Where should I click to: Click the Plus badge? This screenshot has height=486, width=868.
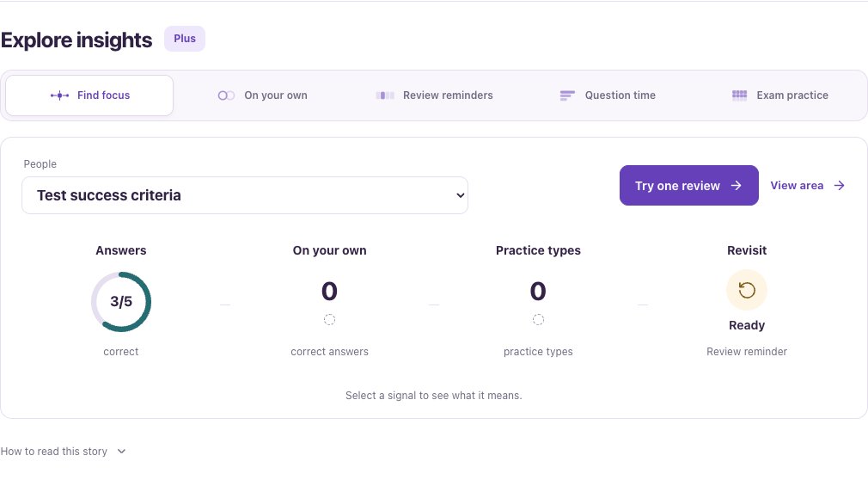coord(184,39)
